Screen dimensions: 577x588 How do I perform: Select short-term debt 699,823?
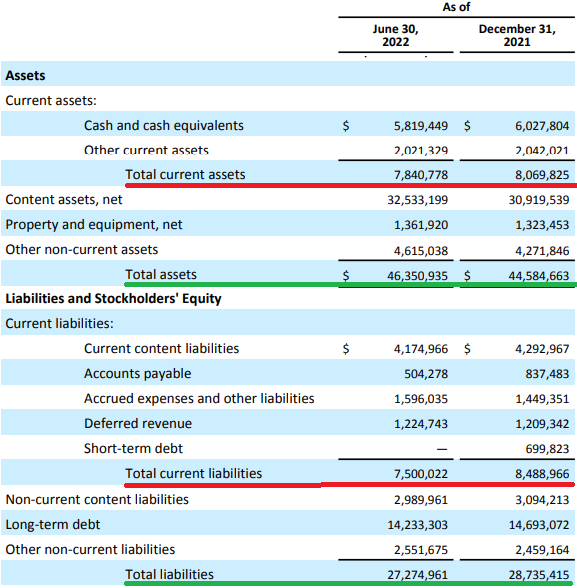click(547, 449)
